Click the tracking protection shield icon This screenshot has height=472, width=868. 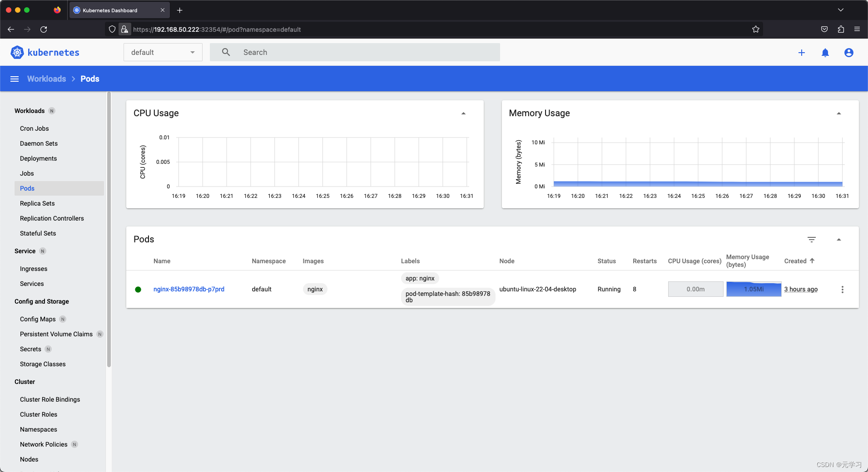click(112, 29)
